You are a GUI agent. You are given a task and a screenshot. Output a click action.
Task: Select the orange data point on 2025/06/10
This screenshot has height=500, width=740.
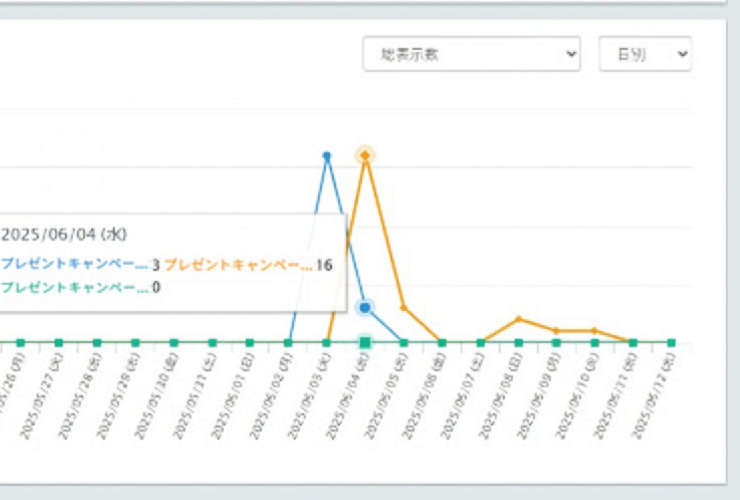(x=595, y=331)
